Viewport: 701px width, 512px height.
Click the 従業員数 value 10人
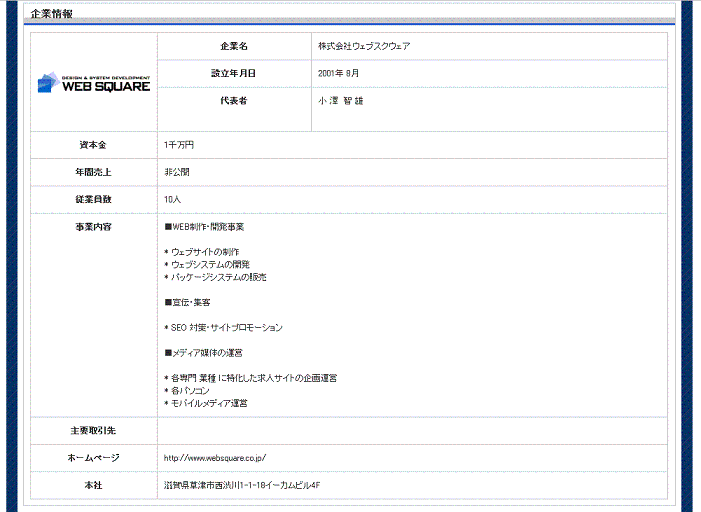pyautogui.click(x=173, y=199)
